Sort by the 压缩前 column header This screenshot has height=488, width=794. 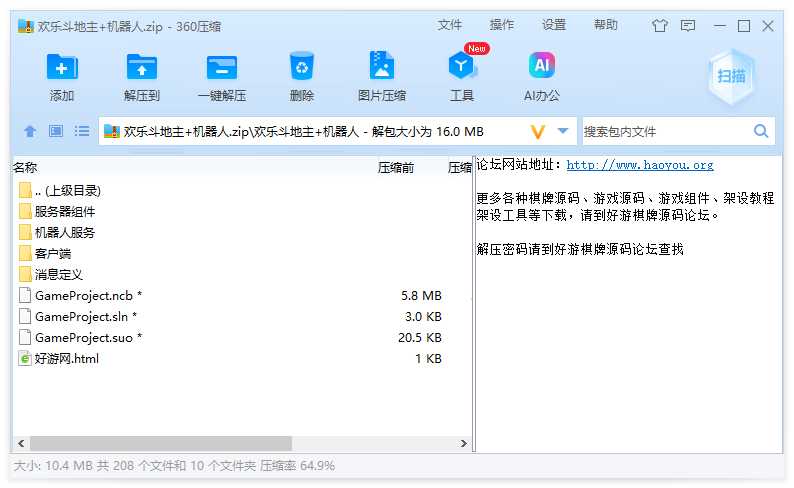click(395, 168)
